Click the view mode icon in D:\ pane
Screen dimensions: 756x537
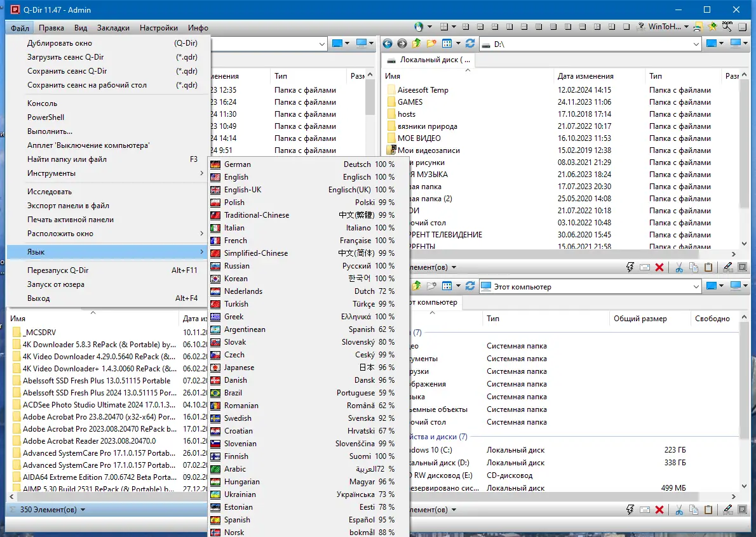447,44
